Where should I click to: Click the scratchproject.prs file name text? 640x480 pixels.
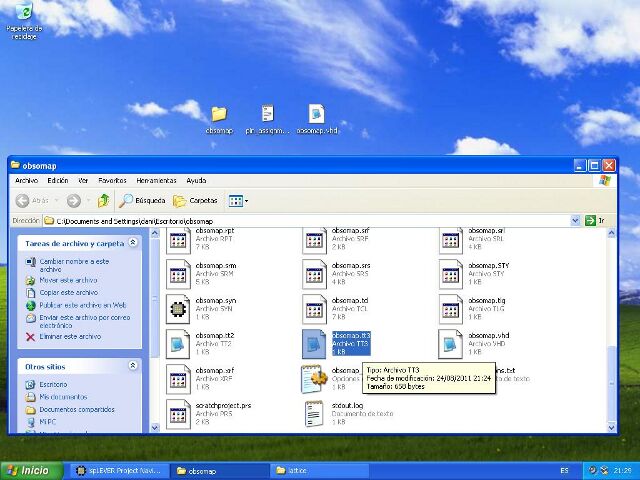(223, 406)
